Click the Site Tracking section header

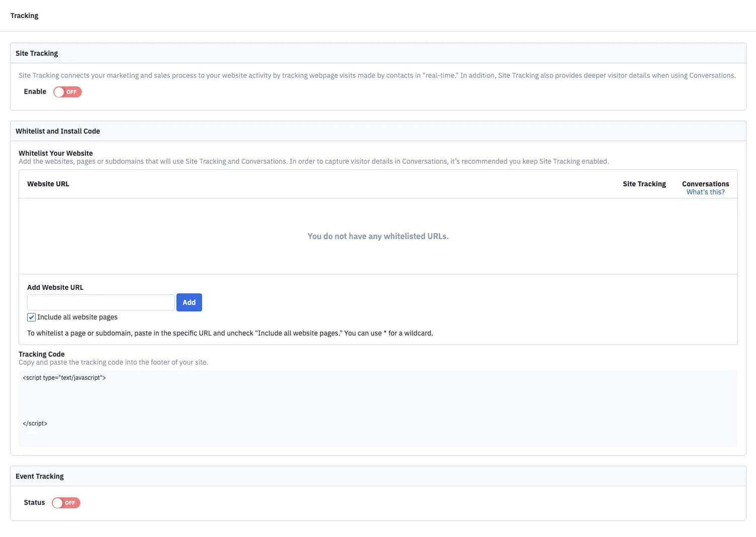37,53
